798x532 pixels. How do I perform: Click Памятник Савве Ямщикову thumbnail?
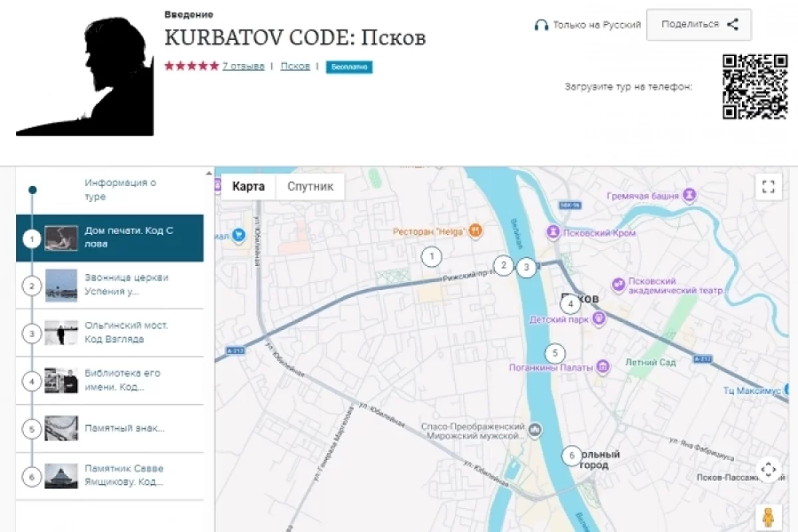61,476
